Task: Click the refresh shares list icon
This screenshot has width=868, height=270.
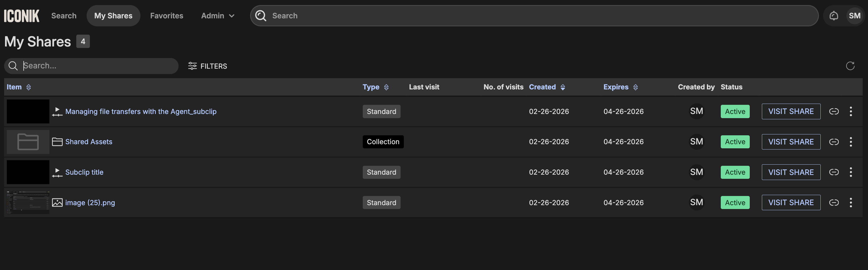Action: [850, 66]
